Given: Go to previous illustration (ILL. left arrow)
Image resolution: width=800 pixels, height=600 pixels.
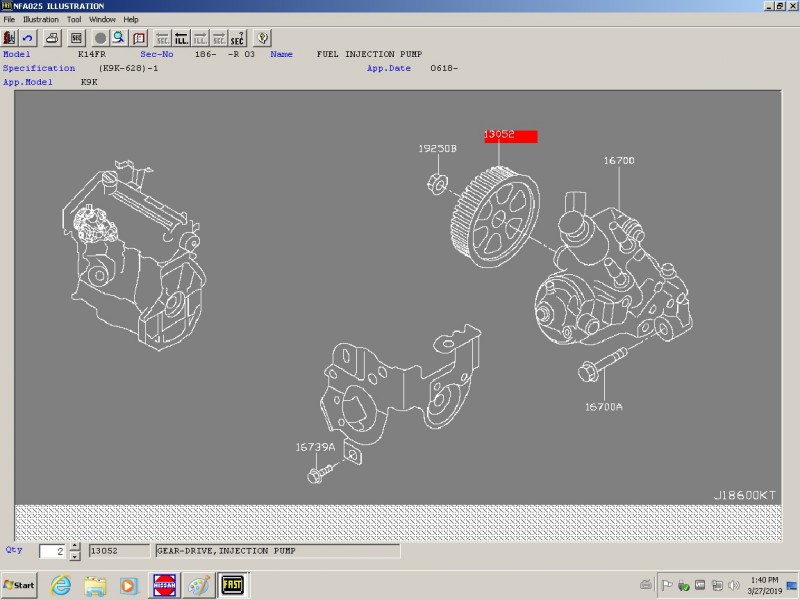Looking at the screenshot, I should coord(182,38).
